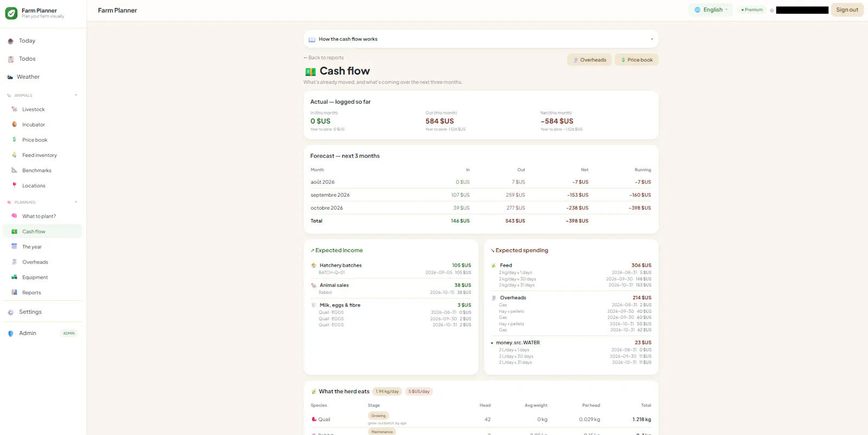Collapse the PLANNING sidebar section
Viewport: 868px width, 435px height.
(x=76, y=202)
